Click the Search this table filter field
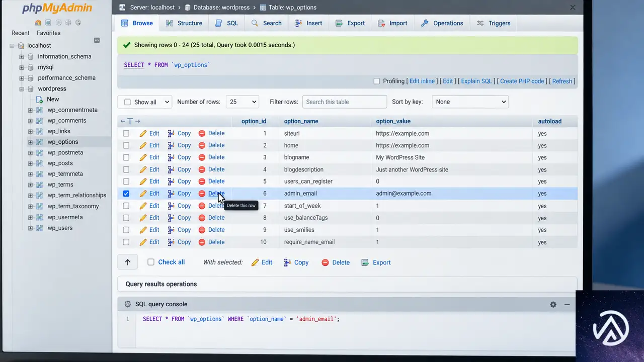 click(x=345, y=102)
